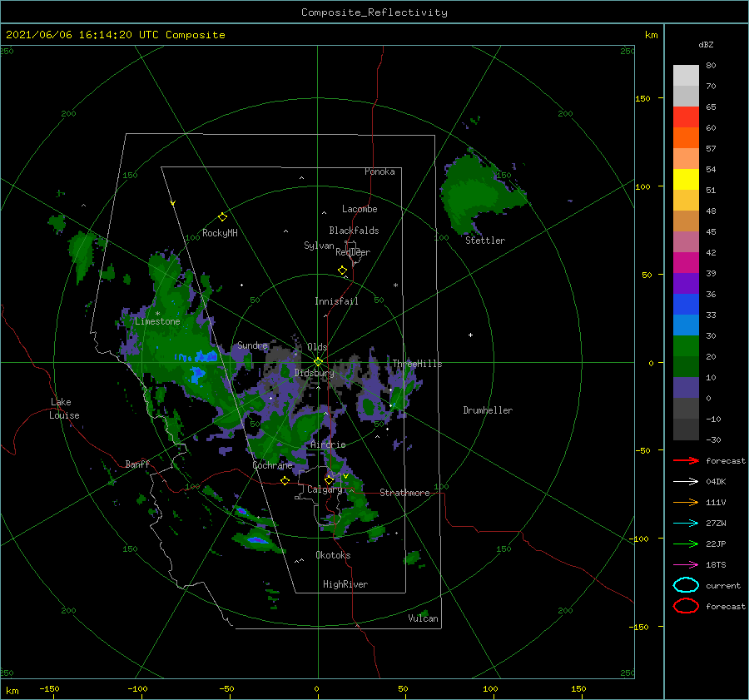Screen dimensions: 749x700
Task: Click the Limestone label
Action: pyautogui.click(x=157, y=321)
